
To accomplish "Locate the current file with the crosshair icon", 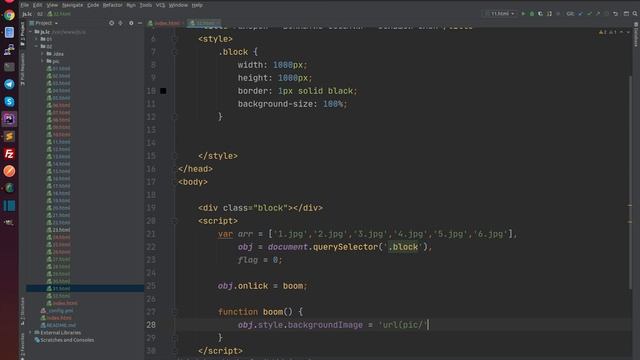I will [111, 23].
